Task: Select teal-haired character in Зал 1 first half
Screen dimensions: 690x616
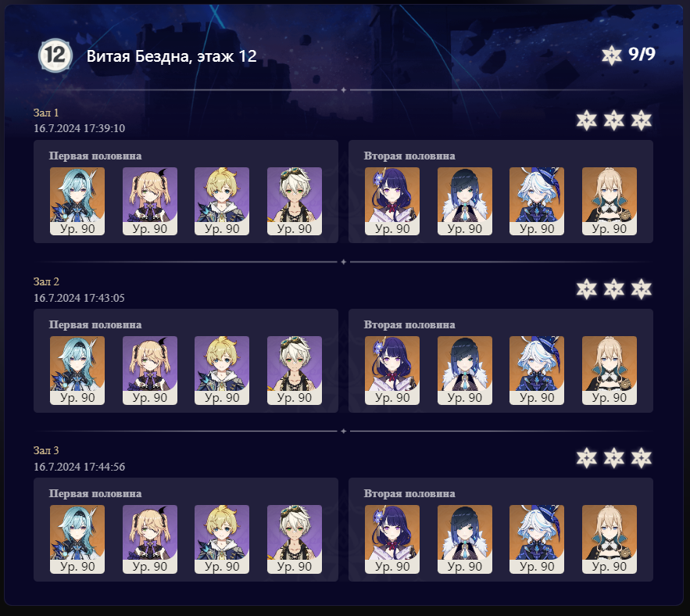Action: [77, 201]
